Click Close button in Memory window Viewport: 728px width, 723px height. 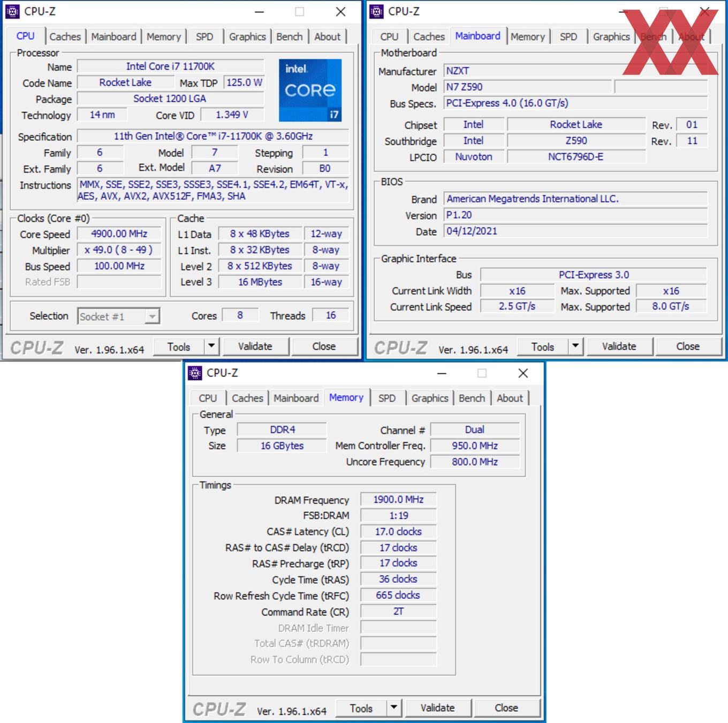coord(507,708)
